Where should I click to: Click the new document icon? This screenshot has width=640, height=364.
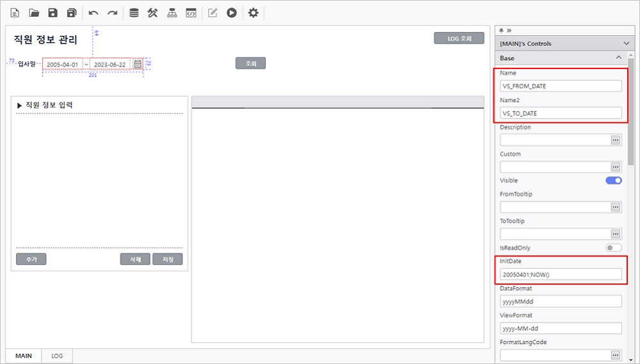click(x=15, y=13)
